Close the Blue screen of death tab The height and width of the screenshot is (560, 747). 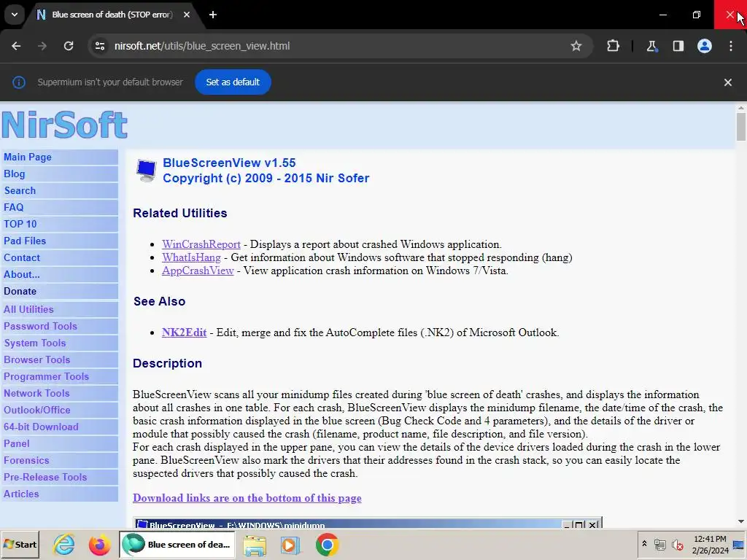click(x=187, y=15)
